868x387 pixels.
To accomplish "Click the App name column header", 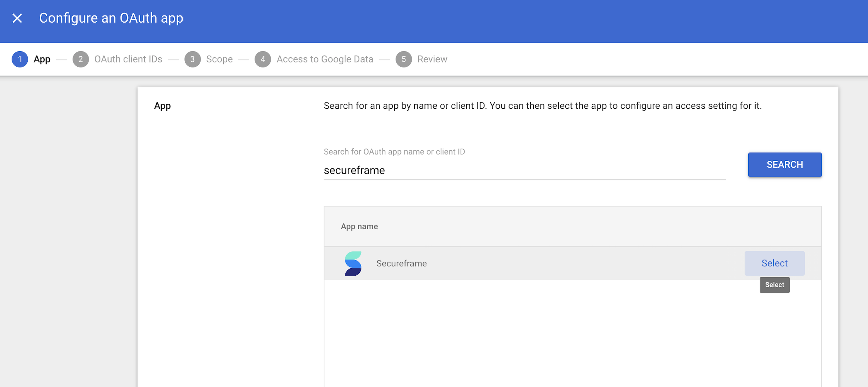I will (x=359, y=227).
